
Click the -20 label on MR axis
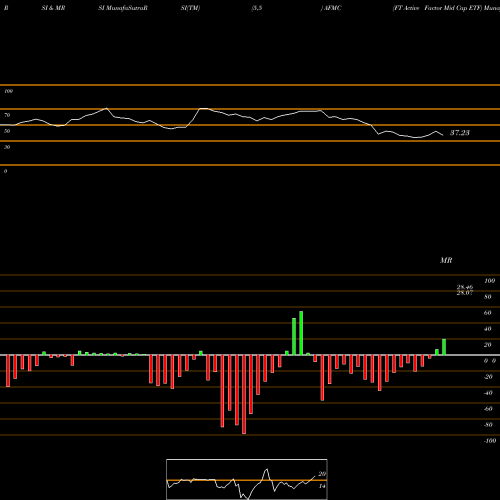point(488,377)
